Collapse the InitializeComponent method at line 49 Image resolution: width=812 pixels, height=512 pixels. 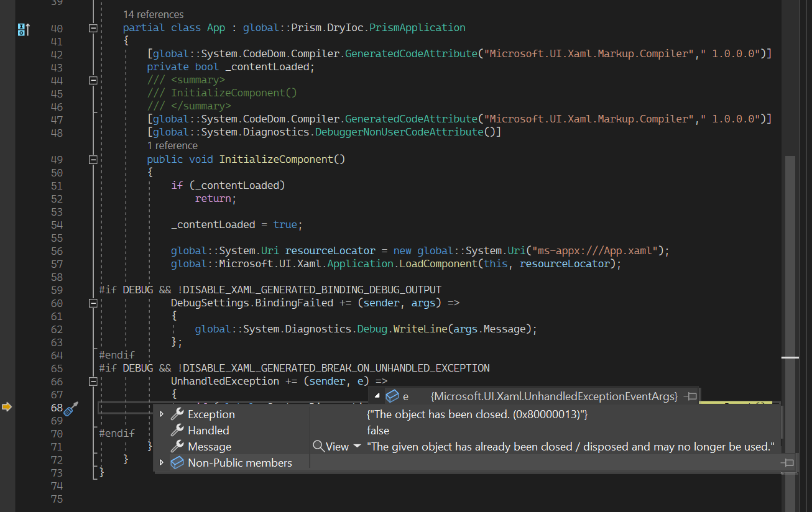click(x=93, y=160)
